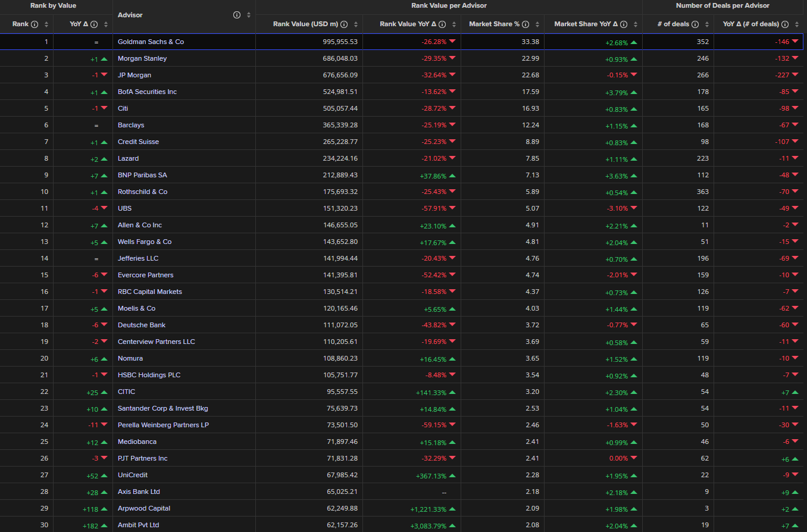The image size is (807, 532).
Task: Select Barclays advisor name
Action: [131, 125]
